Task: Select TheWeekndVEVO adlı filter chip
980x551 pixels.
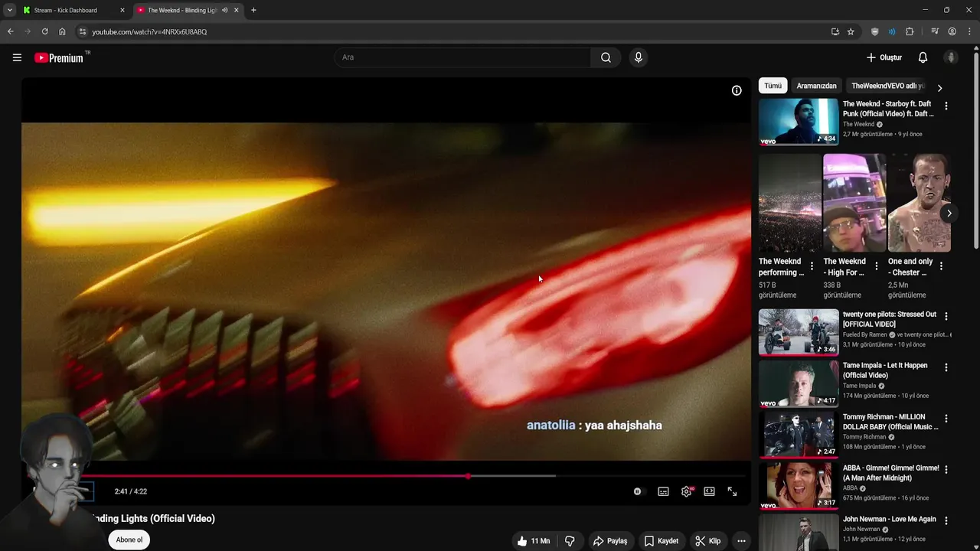Action: pyautogui.click(x=888, y=86)
